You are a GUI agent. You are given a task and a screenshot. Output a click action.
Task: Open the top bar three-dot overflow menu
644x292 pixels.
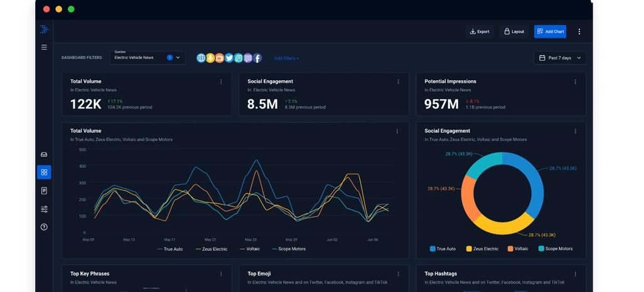click(579, 31)
